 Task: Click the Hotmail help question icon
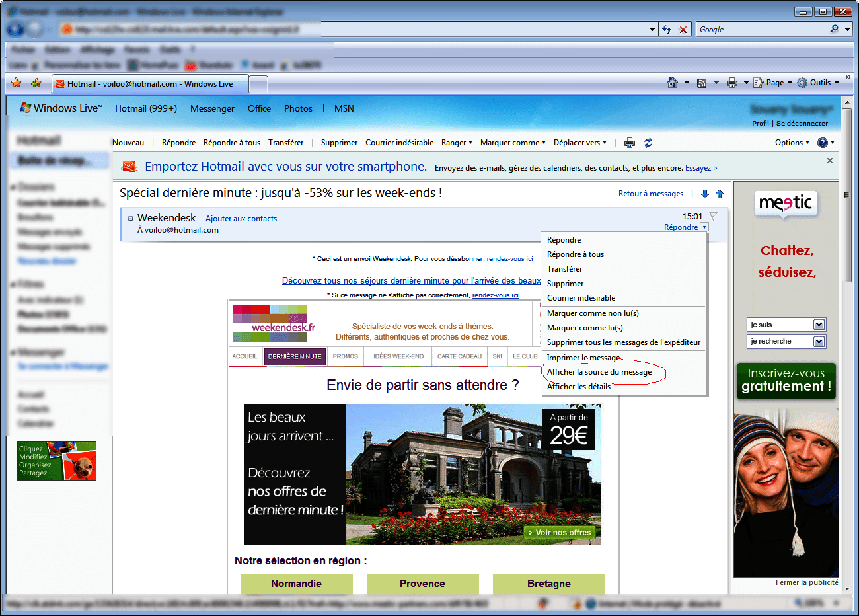[x=823, y=143]
